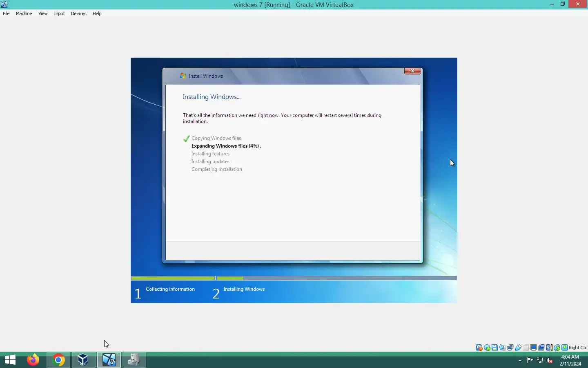Click 'Expanding Windows files (4%)' text
This screenshot has width=588, height=368.
(225, 146)
